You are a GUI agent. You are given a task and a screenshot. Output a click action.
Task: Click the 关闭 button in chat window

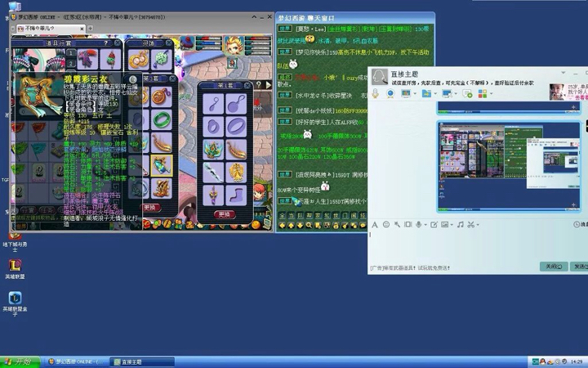(x=554, y=267)
